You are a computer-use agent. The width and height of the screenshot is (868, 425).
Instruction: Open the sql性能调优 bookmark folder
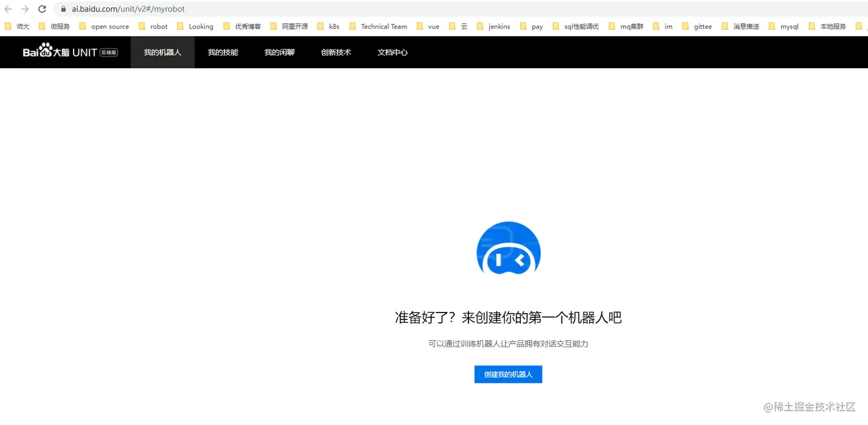pyautogui.click(x=575, y=26)
